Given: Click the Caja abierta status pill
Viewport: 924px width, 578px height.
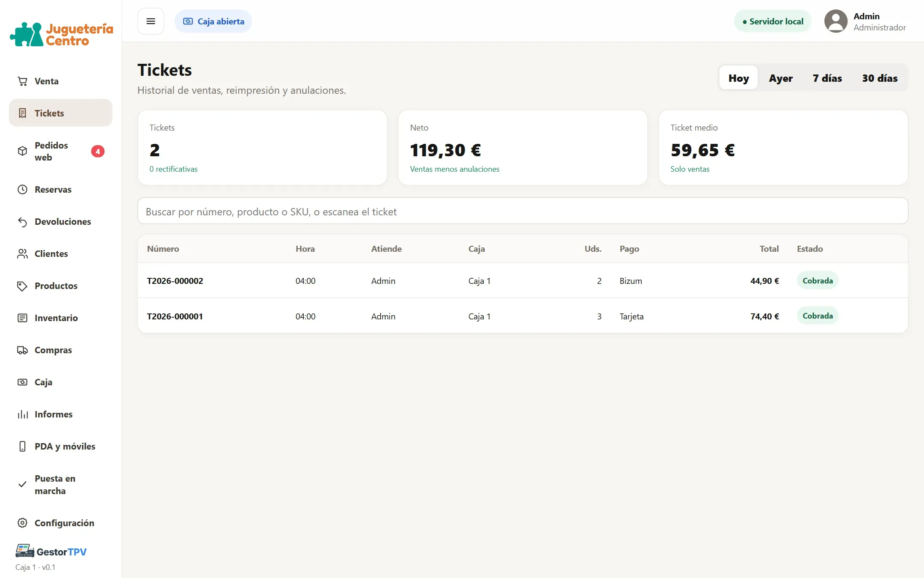Looking at the screenshot, I should click(x=213, y=21).
